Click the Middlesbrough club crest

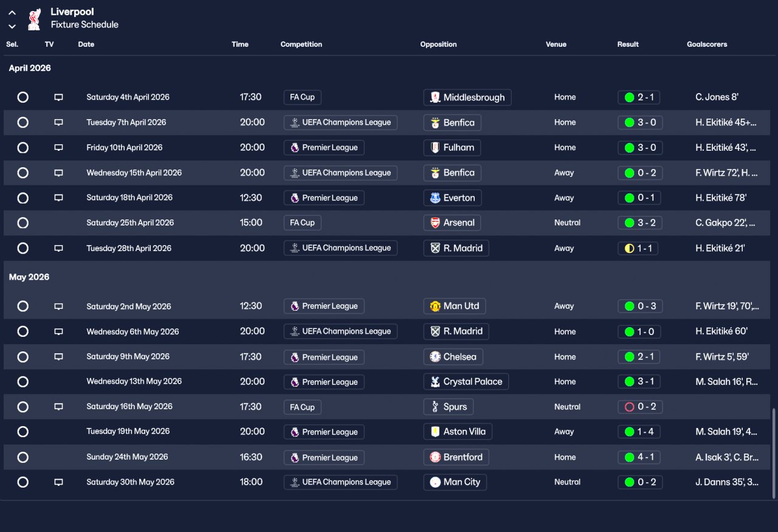click(x=435, y=97)
